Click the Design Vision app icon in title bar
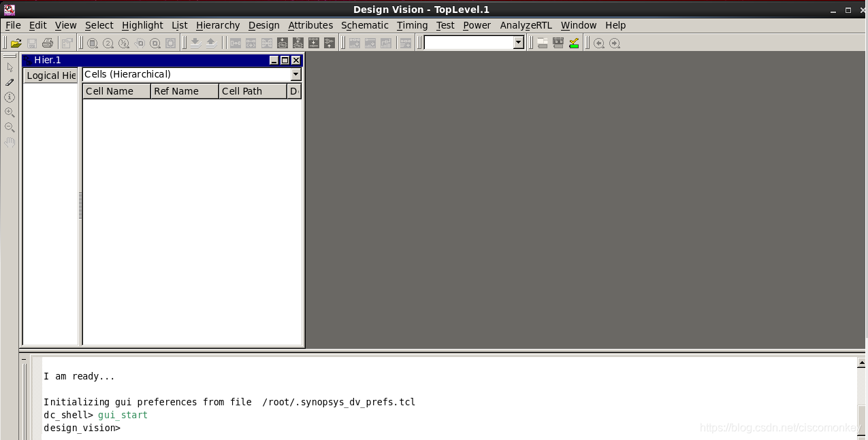Image resolution: width=868 pixels, height=440 pixels. click(9, 10)
